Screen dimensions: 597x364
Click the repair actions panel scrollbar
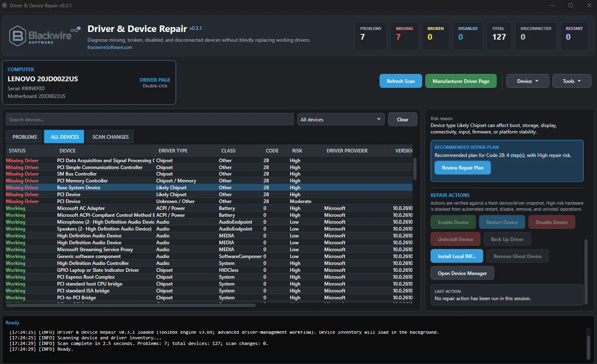586,271
